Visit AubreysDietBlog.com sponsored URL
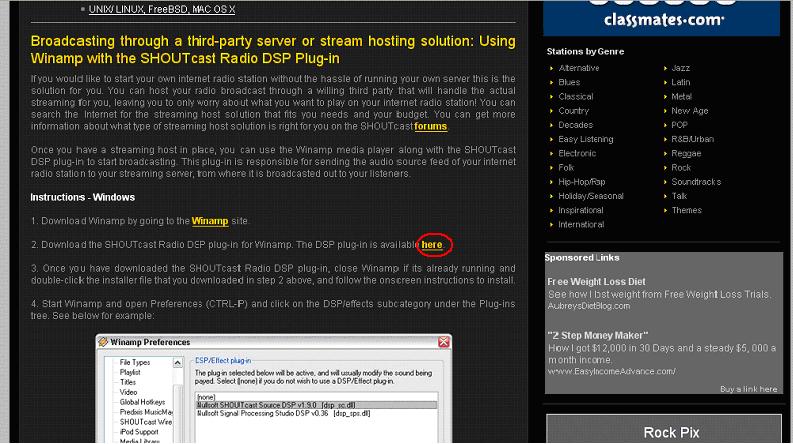 (589, 306)
